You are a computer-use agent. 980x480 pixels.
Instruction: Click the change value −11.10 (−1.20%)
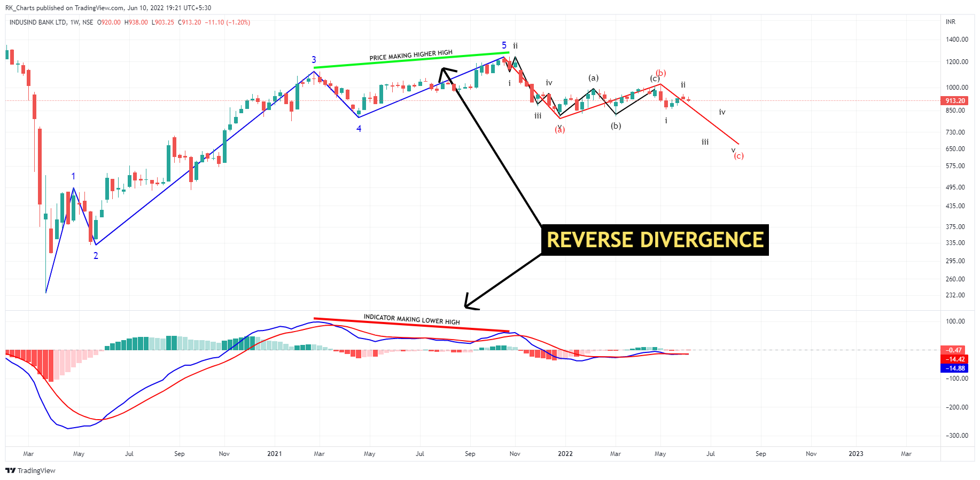click(x=228, y=22)
